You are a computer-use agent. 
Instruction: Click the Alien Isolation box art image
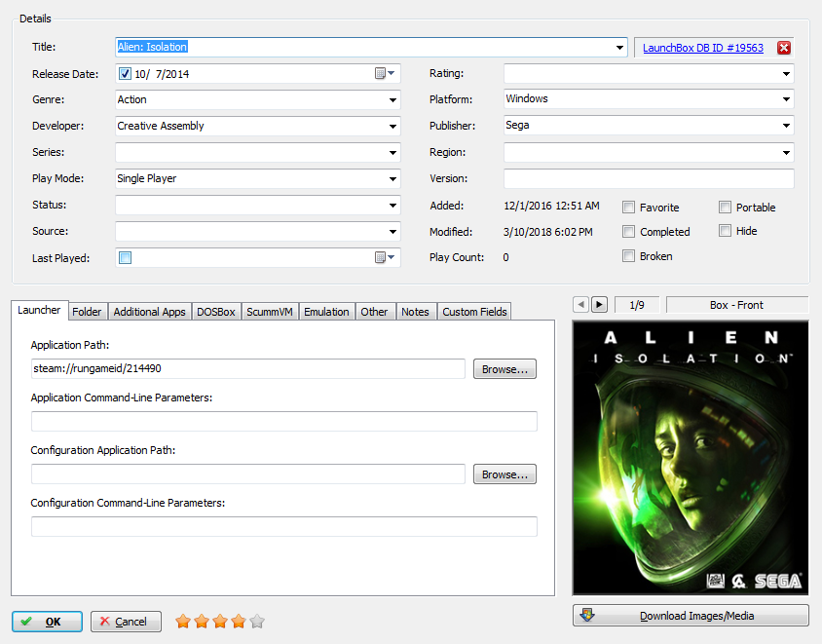(690, 458)
